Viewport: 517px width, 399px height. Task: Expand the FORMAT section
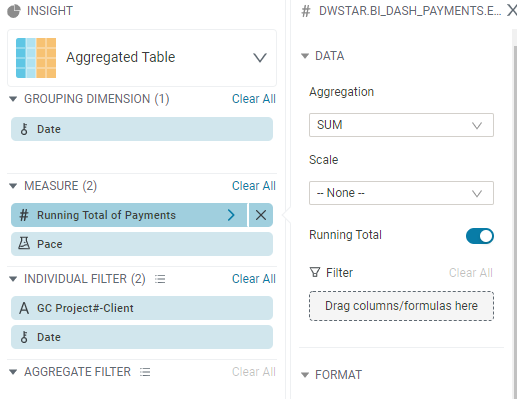pos(305,375)
